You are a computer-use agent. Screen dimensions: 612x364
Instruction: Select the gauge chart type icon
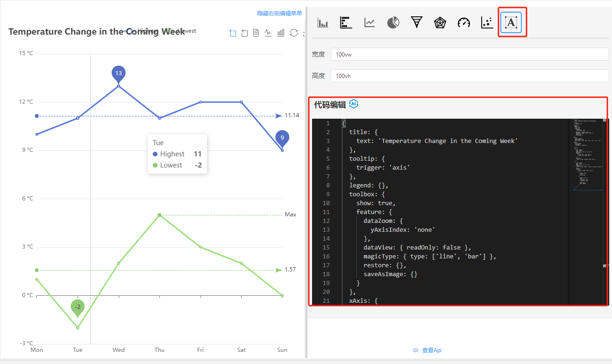coord(464,22)
